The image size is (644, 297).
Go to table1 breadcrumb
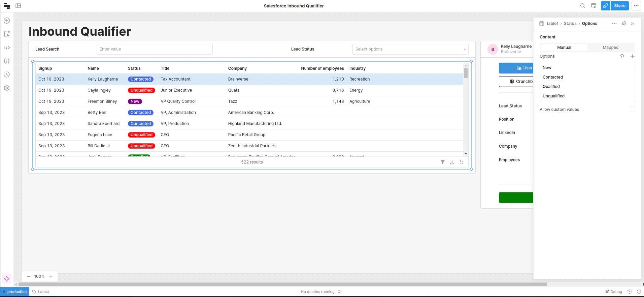[x=552, y=24]
